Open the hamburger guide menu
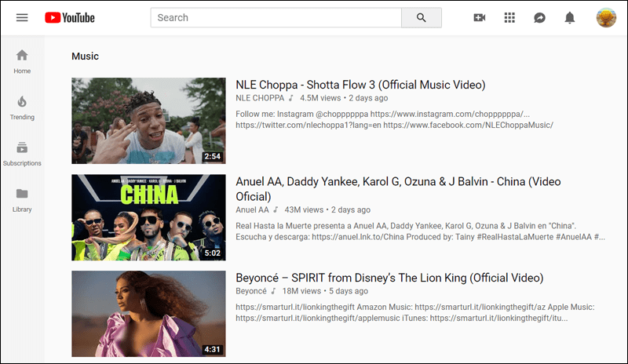This screenshot has height=364, width=628. point(22,17)
